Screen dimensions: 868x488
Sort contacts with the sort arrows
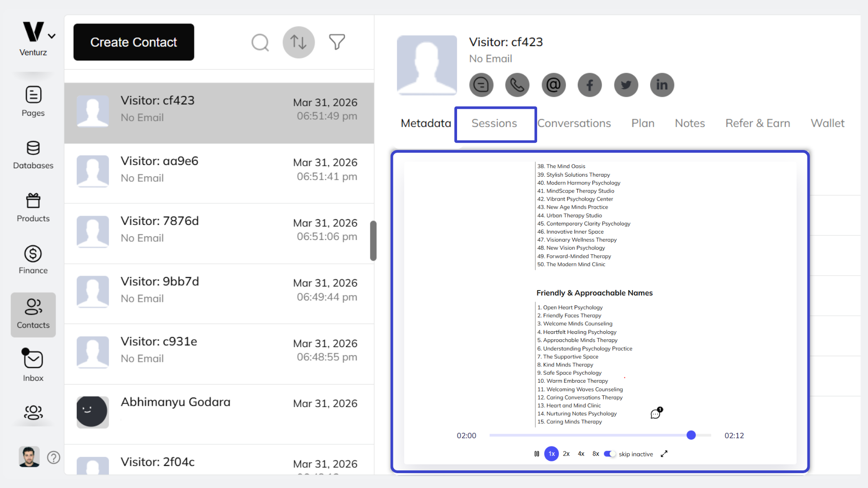(x=298, y=42)
